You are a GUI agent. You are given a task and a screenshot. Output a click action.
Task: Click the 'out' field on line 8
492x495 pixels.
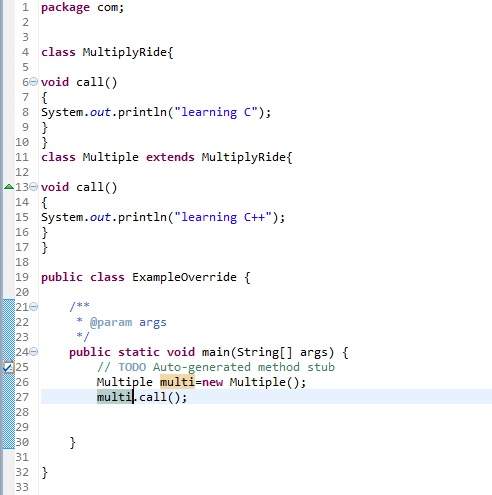[x=100, y=112]
